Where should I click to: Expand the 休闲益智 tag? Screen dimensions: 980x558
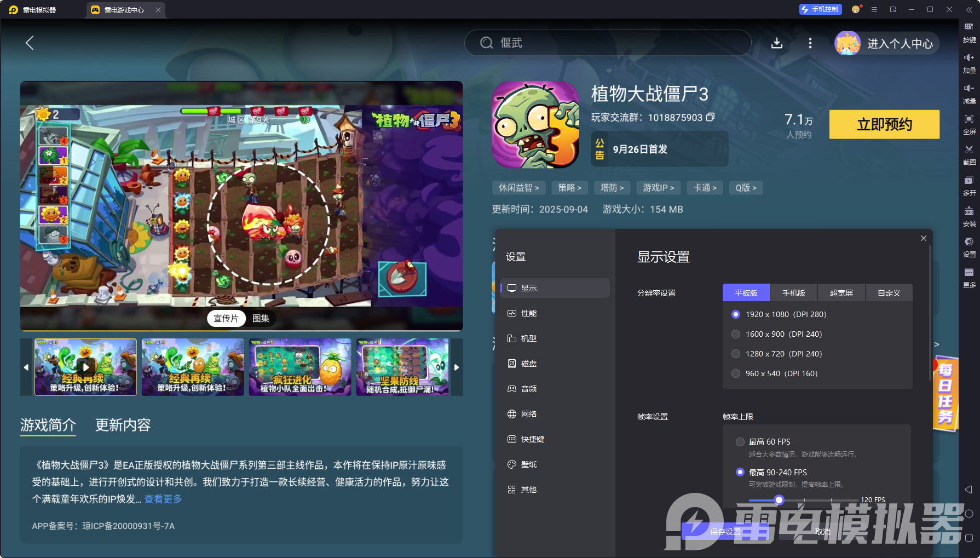click(x=519, y=188)
